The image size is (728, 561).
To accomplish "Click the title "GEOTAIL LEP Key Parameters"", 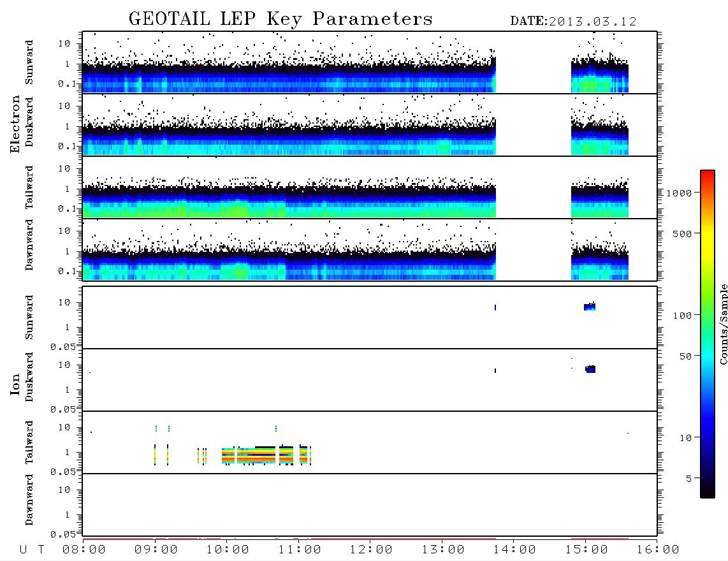I will (280, 19).
